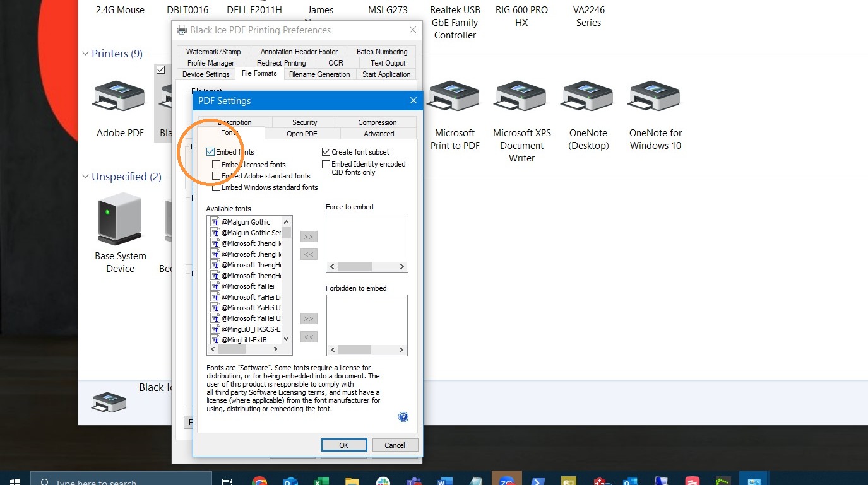Enable Embed Identity encoded CID fonts only

pyautogui.click(x=326, y=164)
